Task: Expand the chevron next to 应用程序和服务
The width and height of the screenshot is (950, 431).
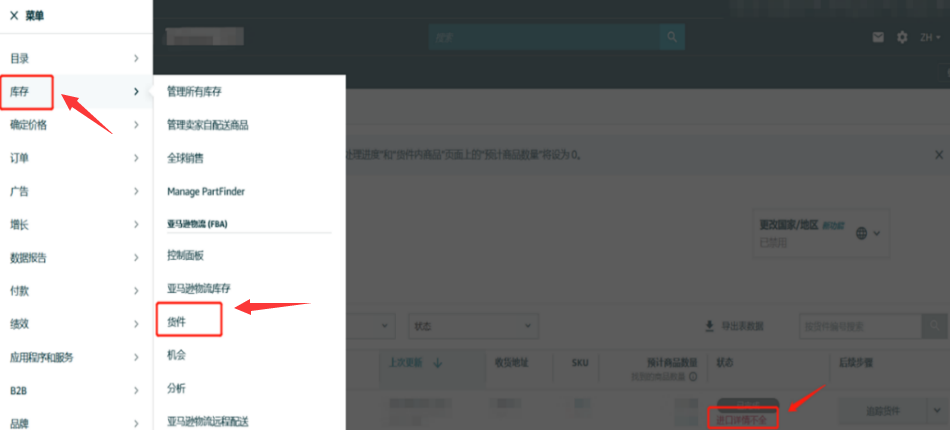Action: [x=136, y=358]
